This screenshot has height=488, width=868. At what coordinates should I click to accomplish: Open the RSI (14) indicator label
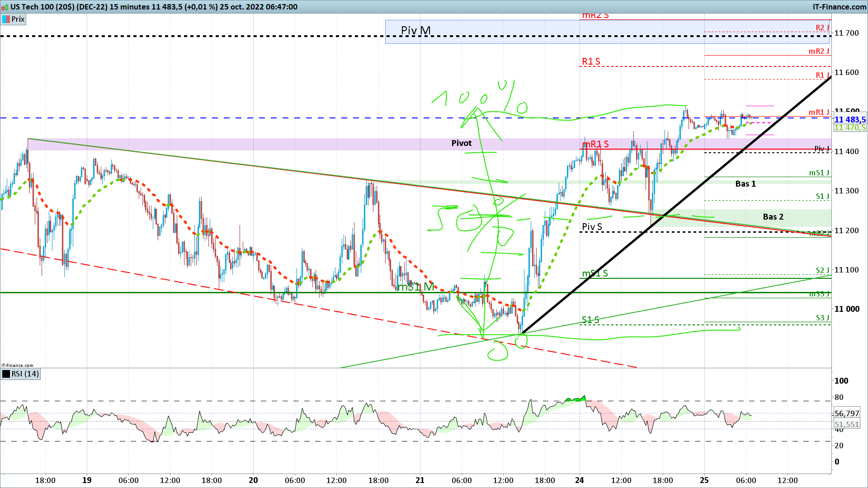tap(25, 374)
